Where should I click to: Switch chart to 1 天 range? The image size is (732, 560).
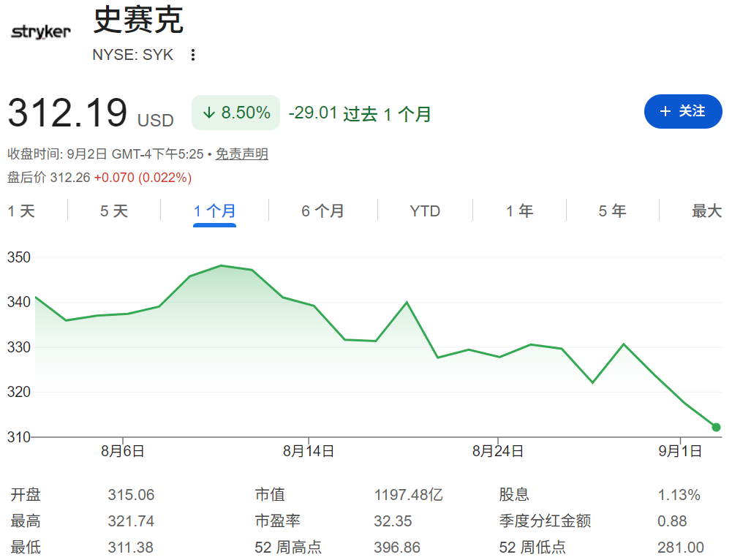point(21,211)
